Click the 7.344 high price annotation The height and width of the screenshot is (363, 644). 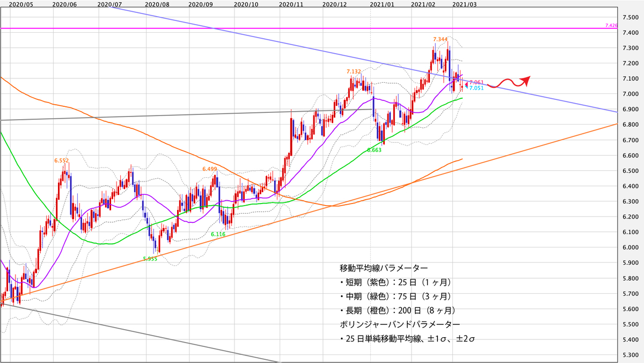440,39
